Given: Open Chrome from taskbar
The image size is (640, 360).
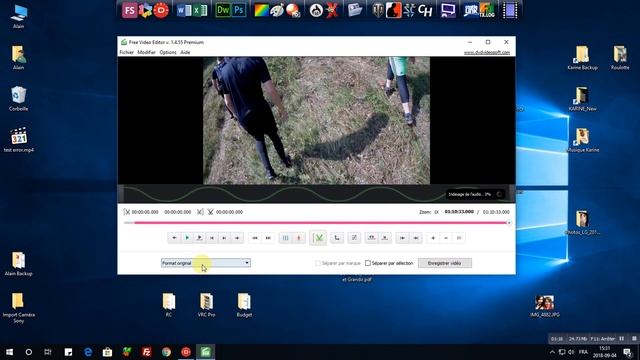Looking at the screenshot, I should pyautogui.click(x=166, y=352).
